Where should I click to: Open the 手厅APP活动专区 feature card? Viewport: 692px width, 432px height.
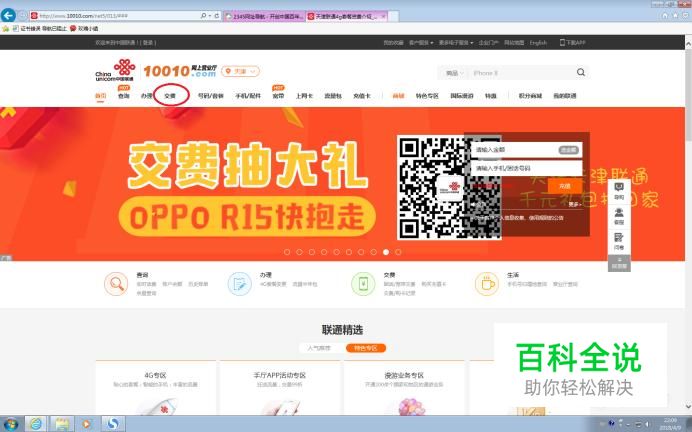click(x=279, y=388)
